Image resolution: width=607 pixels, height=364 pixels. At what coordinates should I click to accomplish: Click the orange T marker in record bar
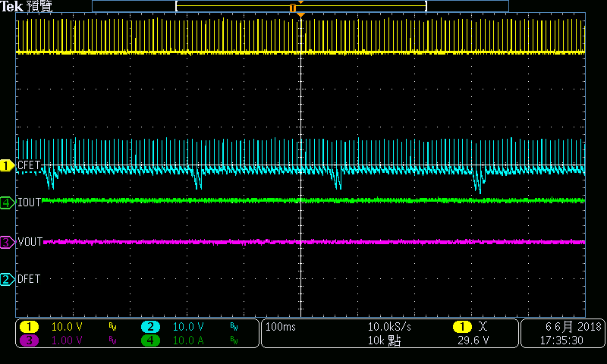(293, 8)
